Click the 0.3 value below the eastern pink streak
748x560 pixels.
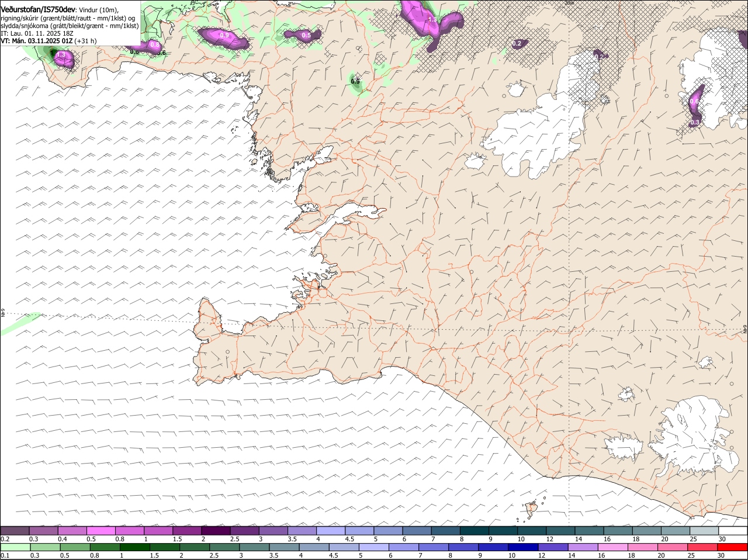click(695, 123)
